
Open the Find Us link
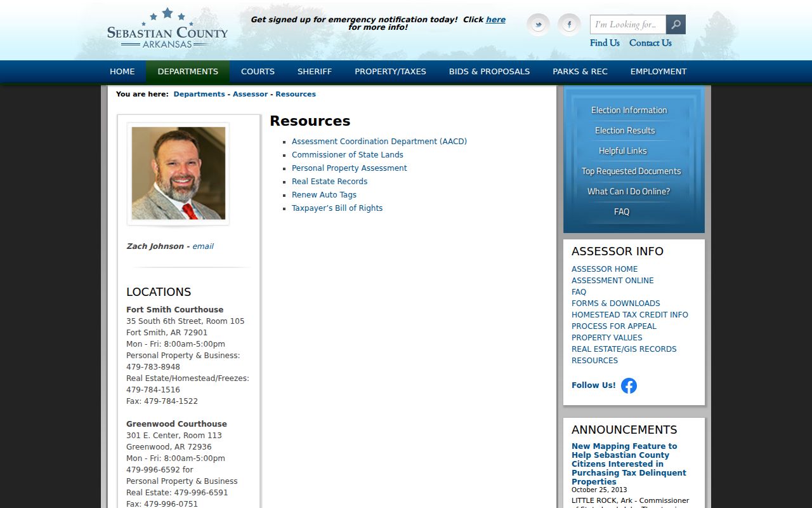(x=605, y=43)
